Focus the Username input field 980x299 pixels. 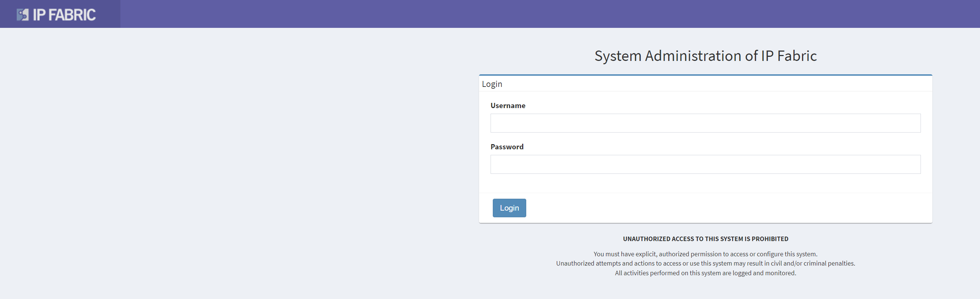click(705, 123)
